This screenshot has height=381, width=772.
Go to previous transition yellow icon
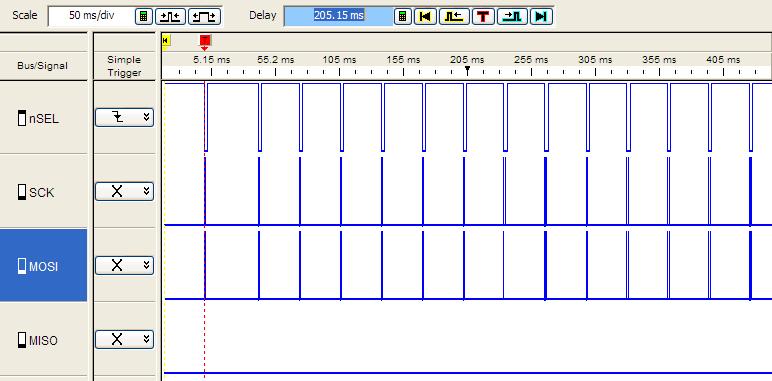point(454,16)
